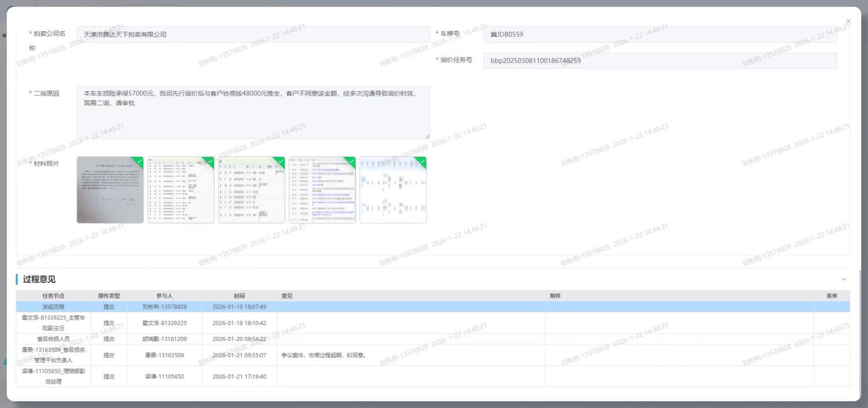The height and width of the screenshot is (408, 868).
Task: Click the 拍卖公司名称 input field
Action: (253, 35)
